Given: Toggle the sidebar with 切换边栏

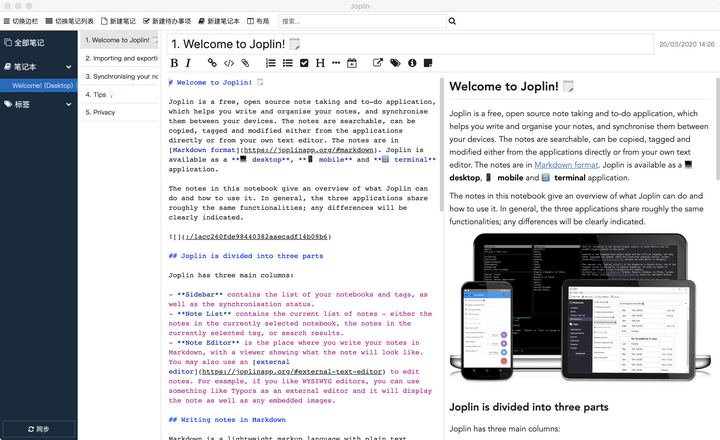Looking at the screenshot, I should [21, 21].
